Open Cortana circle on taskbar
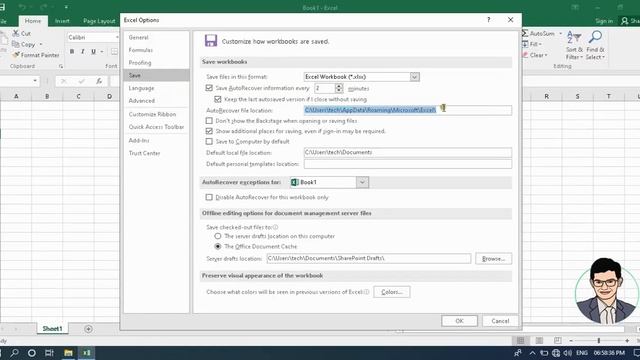This screenshot has height=360, width=640. pos(32,353)
